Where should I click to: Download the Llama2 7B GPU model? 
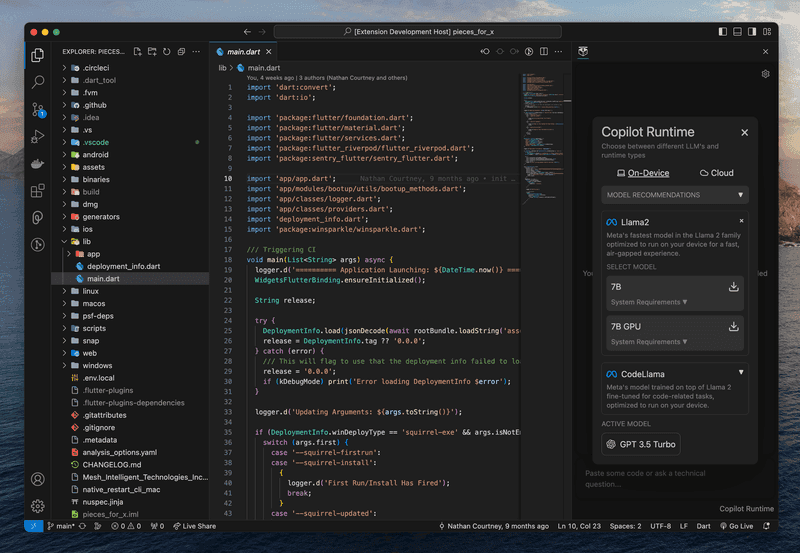coord(733,326)
